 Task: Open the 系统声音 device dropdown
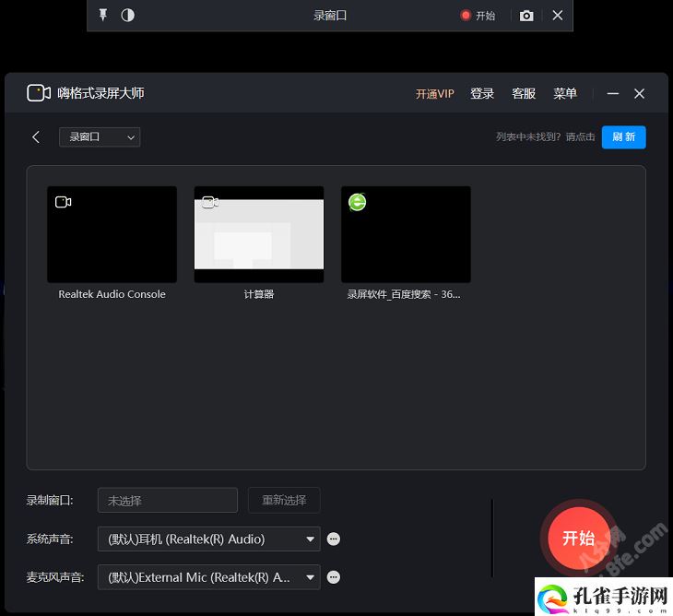[209, 539]
